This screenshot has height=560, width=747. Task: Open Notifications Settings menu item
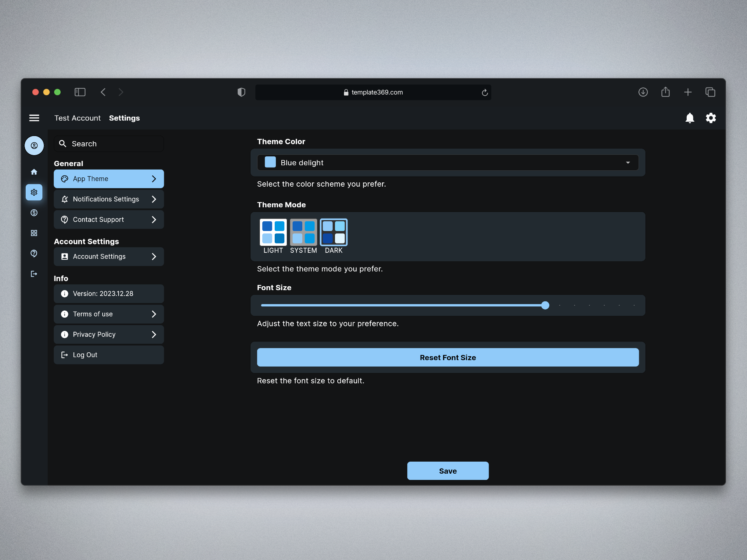coord(109,199)
